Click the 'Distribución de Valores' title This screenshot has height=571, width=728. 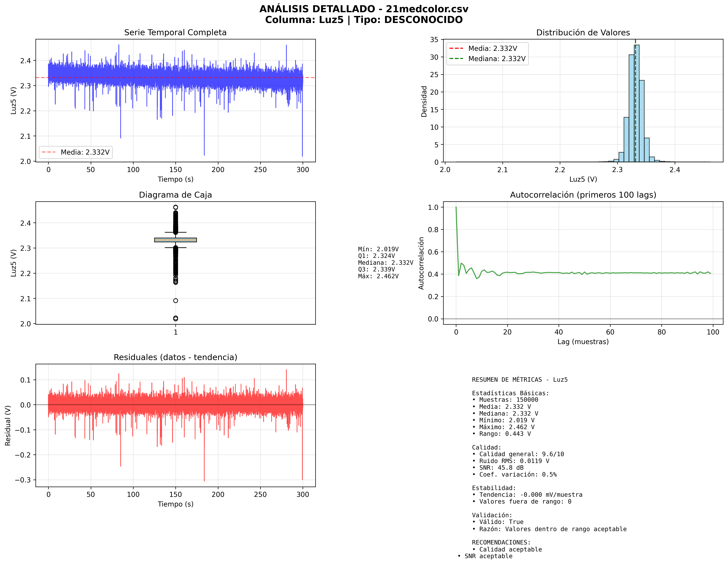[583, 32]
